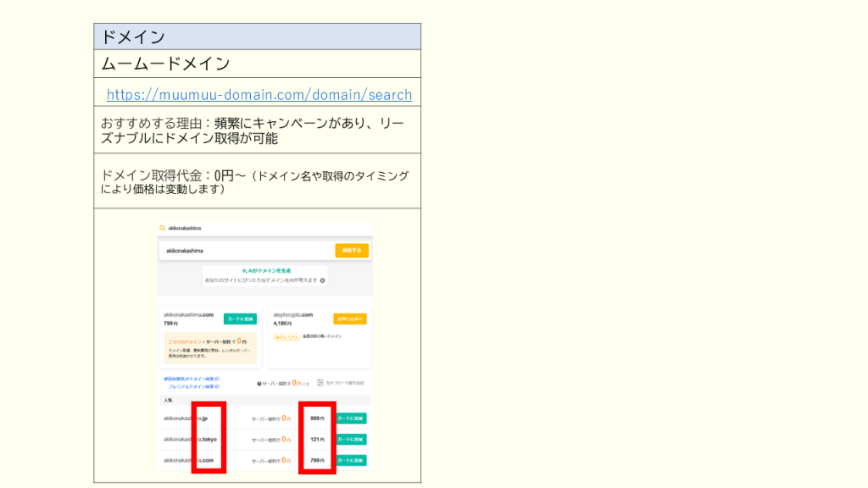The height and width of the screenshot is (488, 868).
Task: Open the muumuu-domain.com search link
Action: (x=259, y=95)
